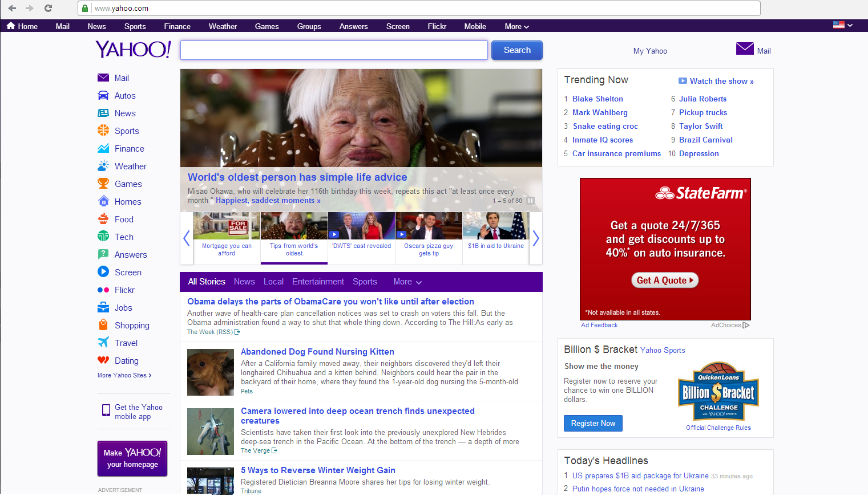Click the Screen play icon in sidebar
Image resolution: width=868 pixels, height=496 pixels.
(103, 272)
